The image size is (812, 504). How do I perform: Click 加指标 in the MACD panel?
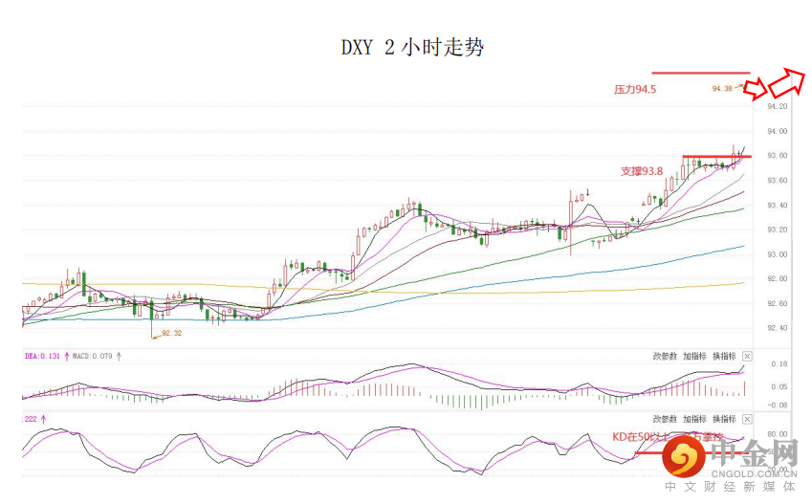(x=694, y=357)
